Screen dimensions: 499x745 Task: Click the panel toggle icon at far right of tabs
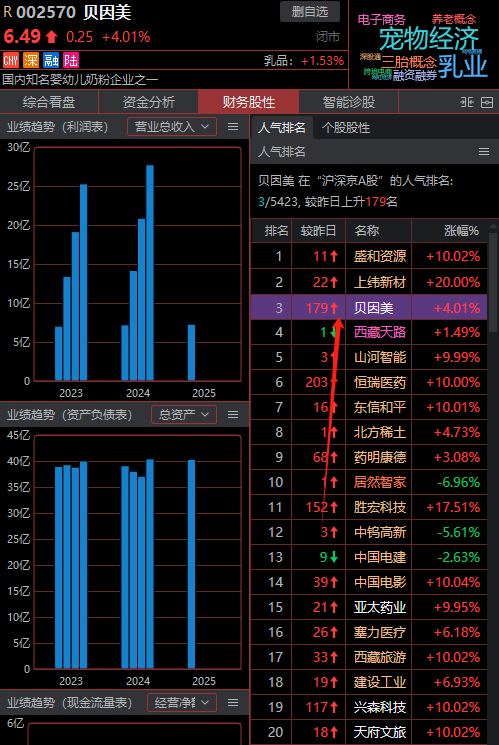point(487,102)
